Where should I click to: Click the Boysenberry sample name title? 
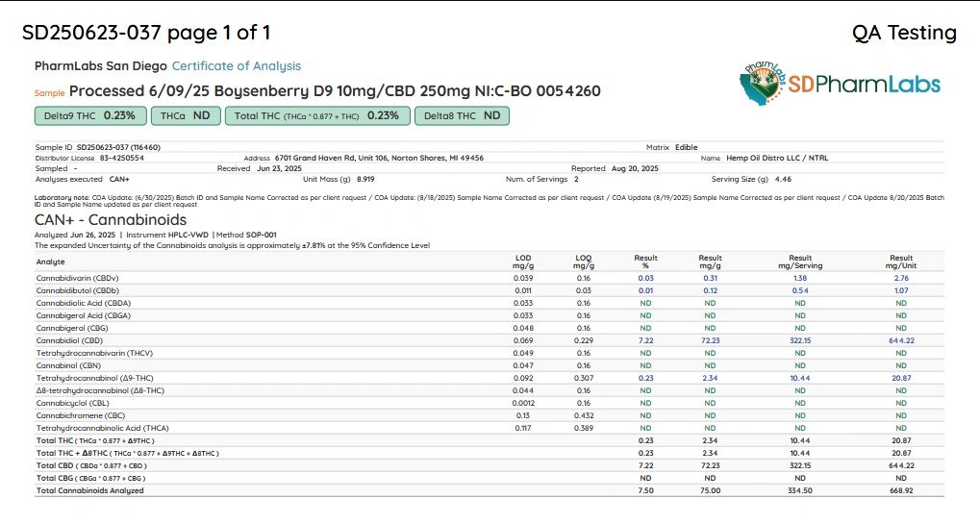(335, 91)
